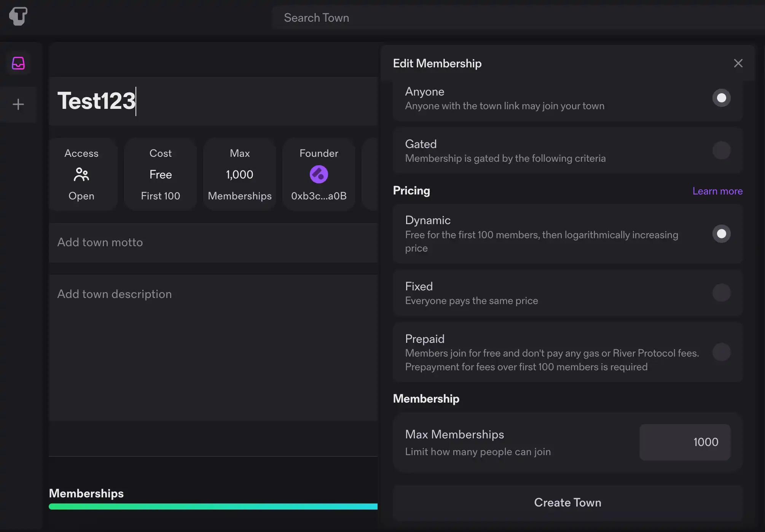
Task: Click the Towns logo icon
Action: (18, 16)
